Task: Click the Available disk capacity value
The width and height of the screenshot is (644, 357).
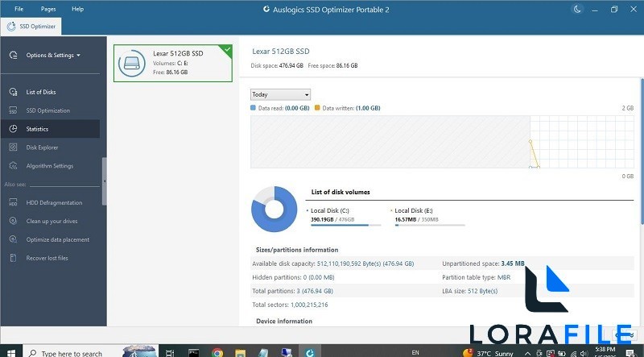Action: coord(365,264)
